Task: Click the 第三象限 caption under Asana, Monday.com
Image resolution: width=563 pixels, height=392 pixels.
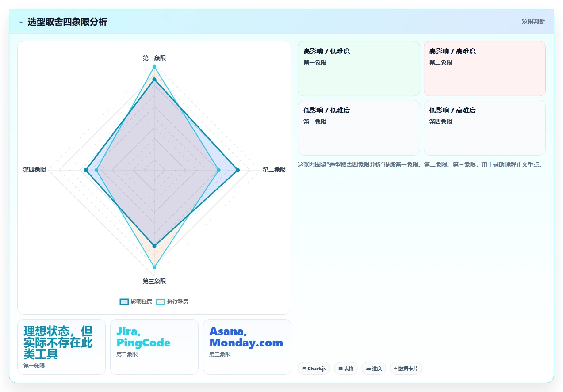Action: [220, 354]
